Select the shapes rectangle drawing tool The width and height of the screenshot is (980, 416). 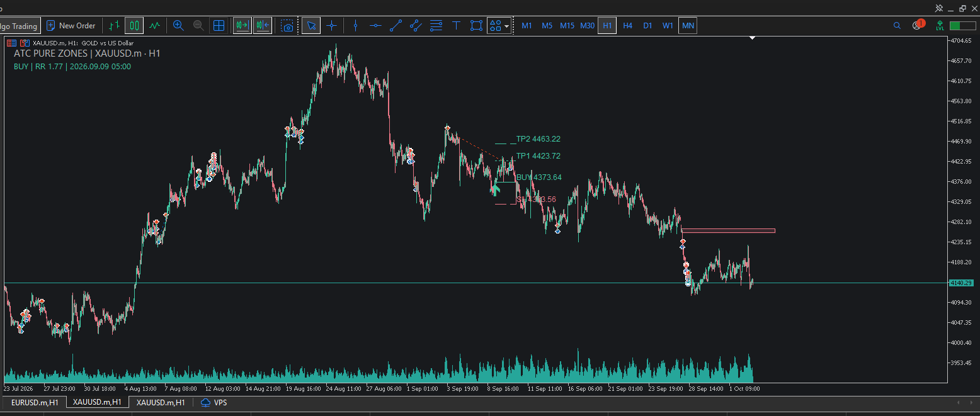(477, 26)
